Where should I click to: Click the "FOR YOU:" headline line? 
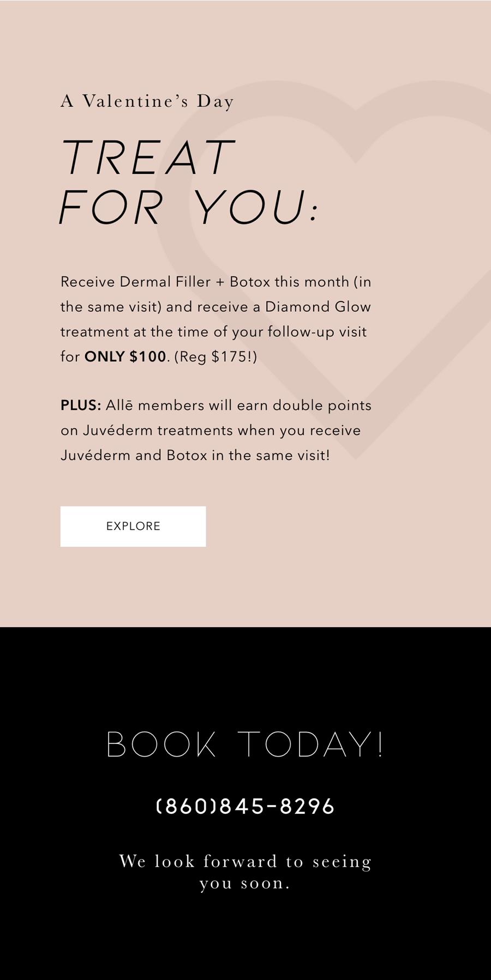tap(188, 207)
